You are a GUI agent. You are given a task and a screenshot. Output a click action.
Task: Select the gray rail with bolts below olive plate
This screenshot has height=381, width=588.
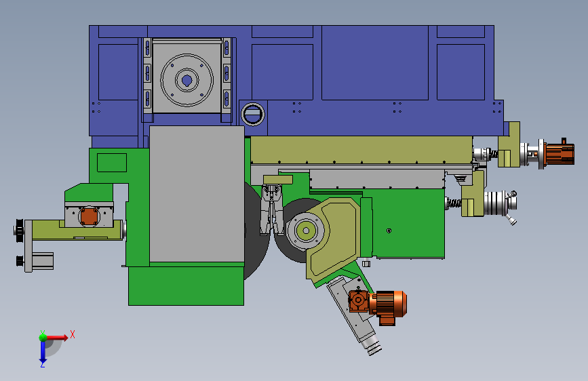pos(377,179)
